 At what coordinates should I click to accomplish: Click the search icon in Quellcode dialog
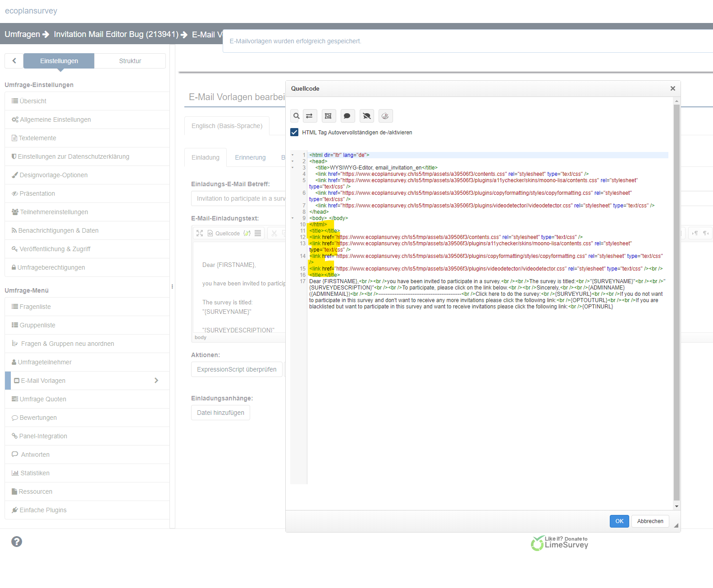pos(296,116)
